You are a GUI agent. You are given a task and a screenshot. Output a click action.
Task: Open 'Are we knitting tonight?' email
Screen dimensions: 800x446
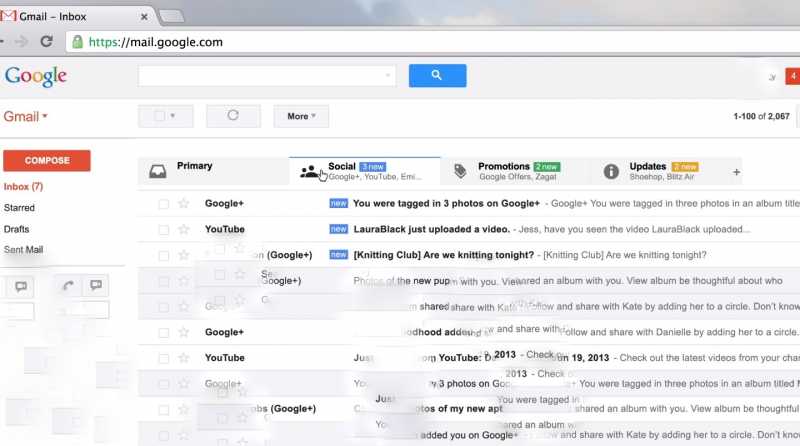pos(444,255)
